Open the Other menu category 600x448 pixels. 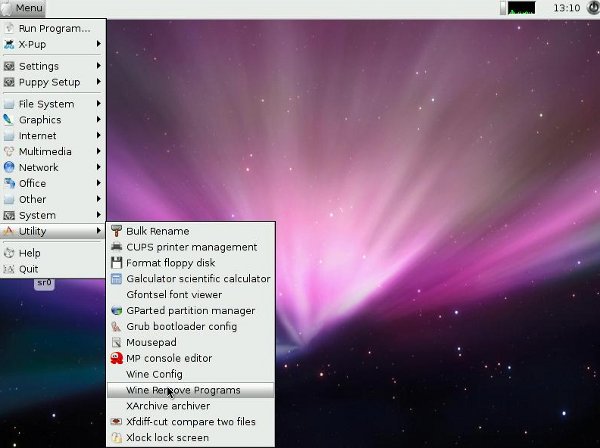[53, 199]
